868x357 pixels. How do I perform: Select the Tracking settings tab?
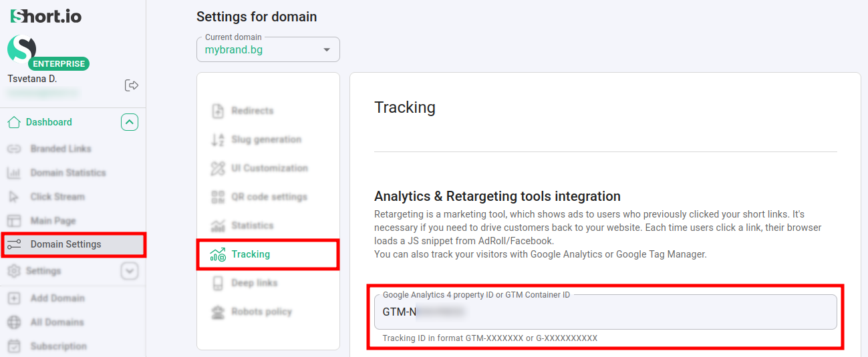251,254
